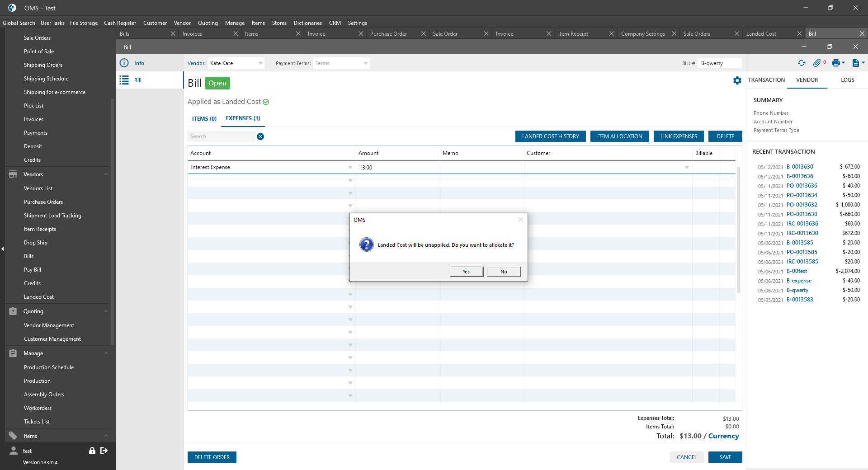Viewport: 868px width, 470px height.
Task: Open attachments via the paperclip icon
Action: (x=816, y=63)
